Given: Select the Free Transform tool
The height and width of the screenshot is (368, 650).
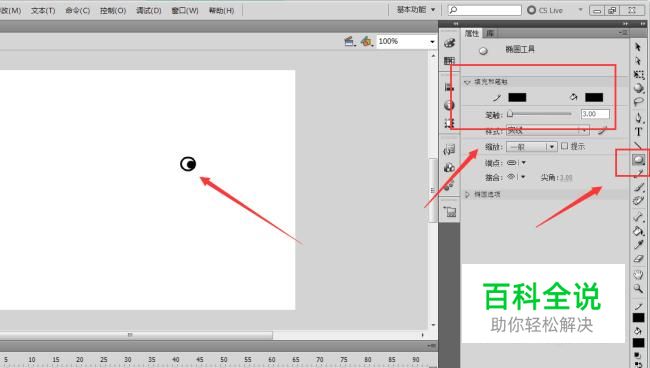Looking at the screenshot, I should pyautogui.click(x=638, y=75).
